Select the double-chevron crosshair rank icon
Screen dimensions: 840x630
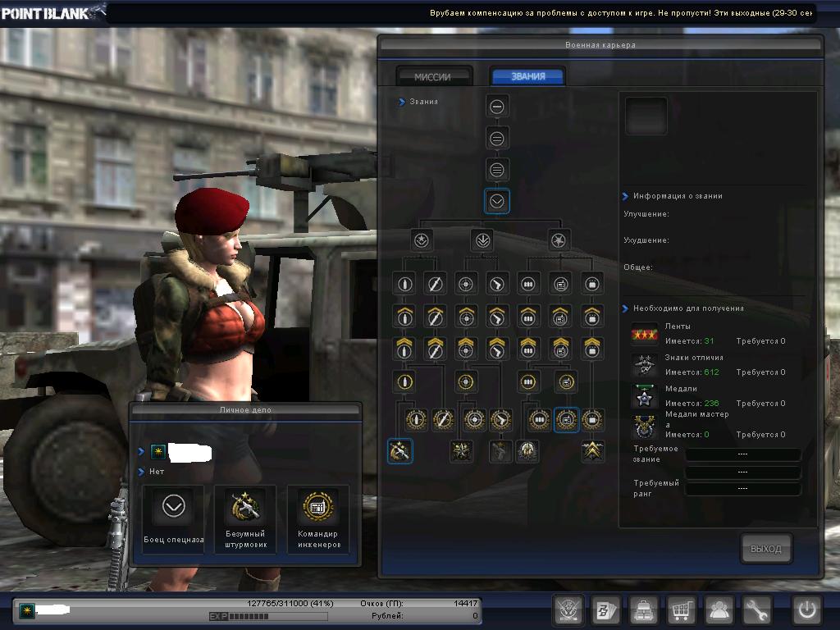click(x=466, y=349)
